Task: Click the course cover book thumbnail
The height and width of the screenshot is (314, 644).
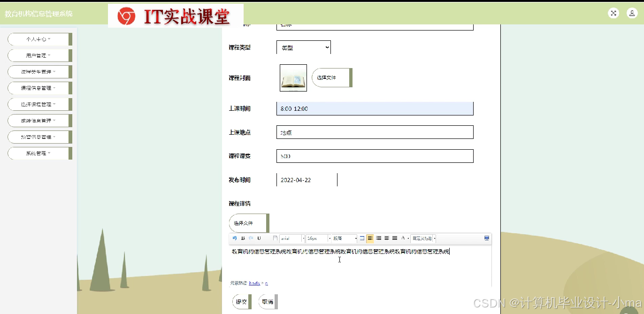Action: coord(293,78)
